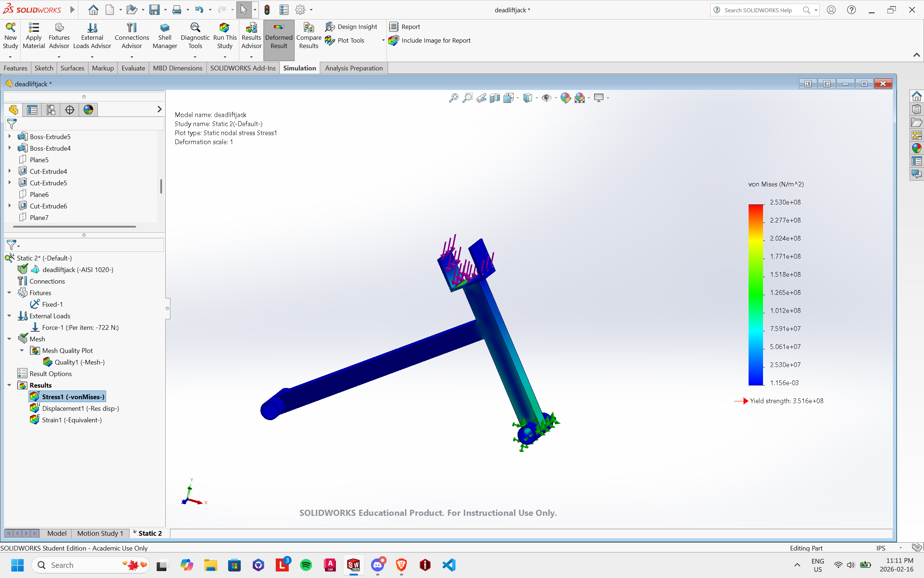Open the Connections Advisor
The image size is (924, 578).
click(132, 36)
